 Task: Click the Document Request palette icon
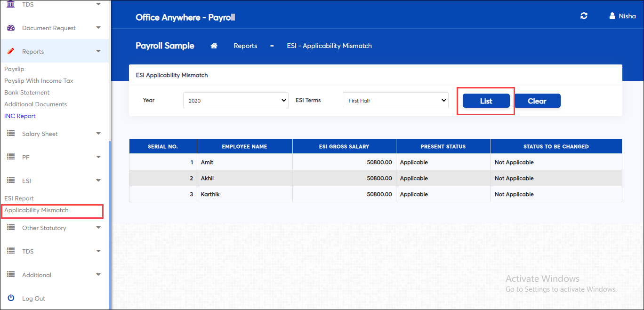pos(11,28)
